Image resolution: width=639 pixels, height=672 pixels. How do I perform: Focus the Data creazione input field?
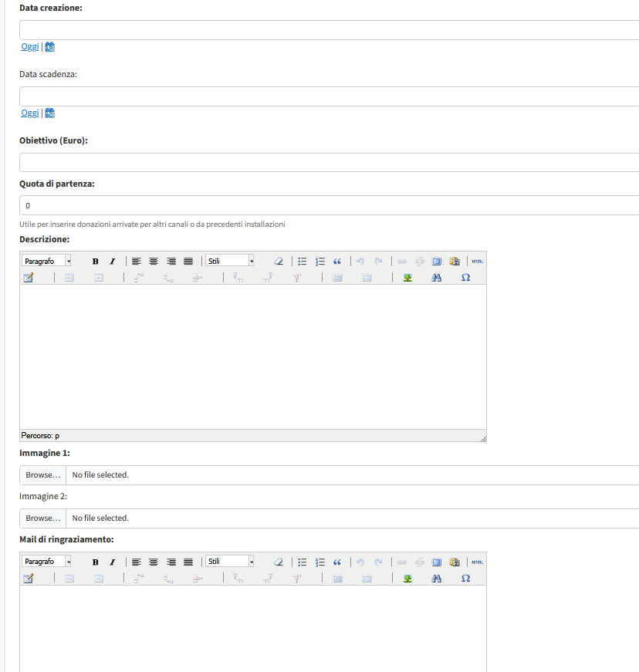329,30
